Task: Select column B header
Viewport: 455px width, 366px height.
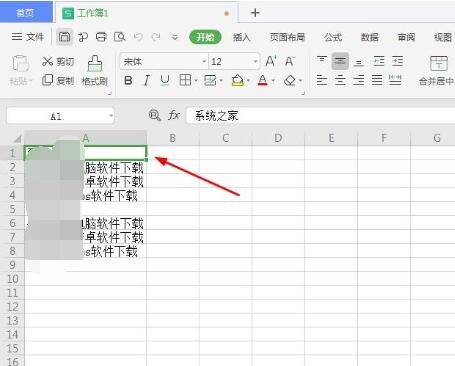Action: 173,138
